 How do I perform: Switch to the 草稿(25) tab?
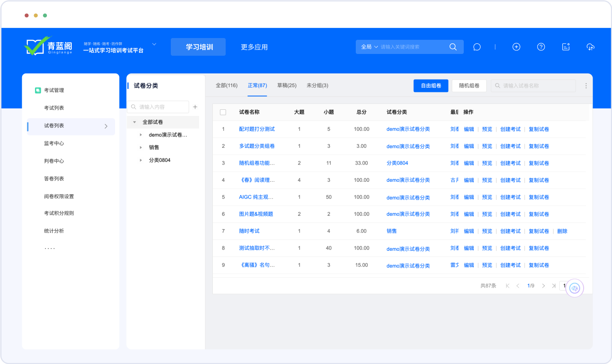pos(287,85)
